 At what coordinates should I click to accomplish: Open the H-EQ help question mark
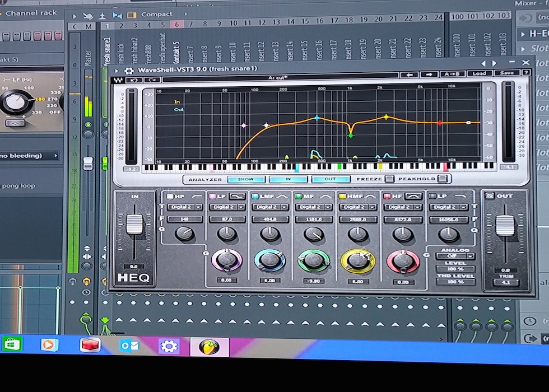point(526,72)
